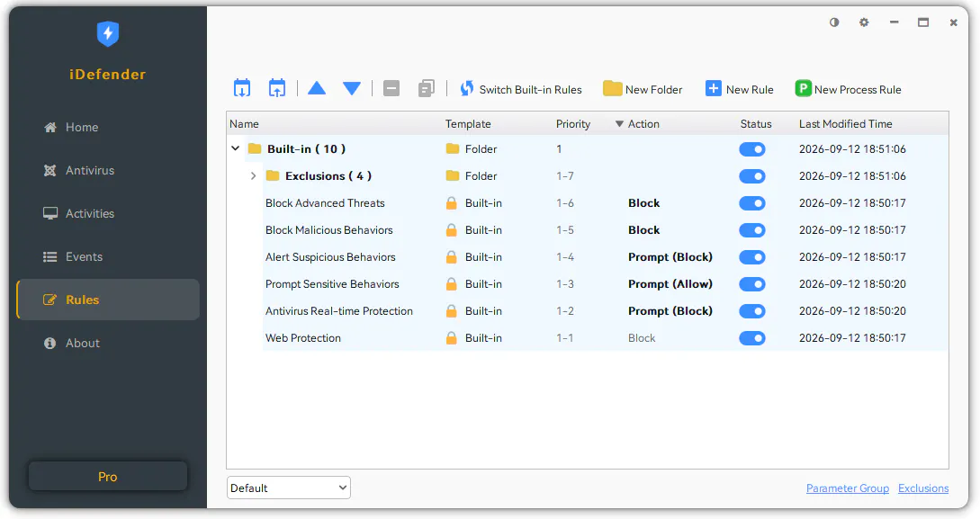980x519 pixels.
Task: Click the Antivirus sidebar bug icon
Action: [50, 171]
